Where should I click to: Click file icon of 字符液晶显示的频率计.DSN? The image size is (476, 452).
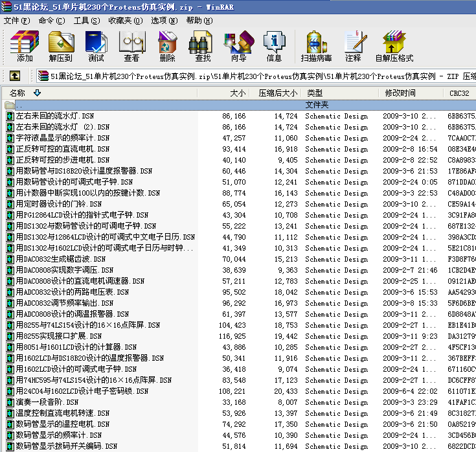point(10,138)
